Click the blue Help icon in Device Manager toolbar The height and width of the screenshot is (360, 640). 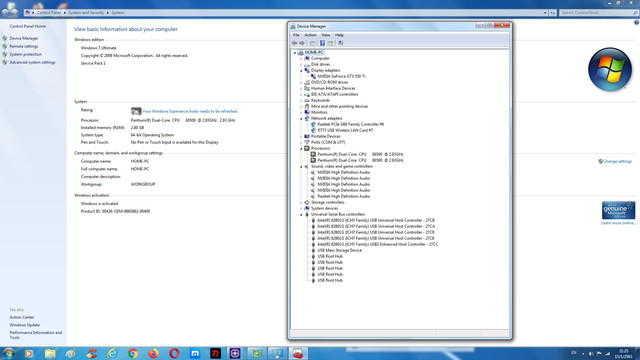322,43
